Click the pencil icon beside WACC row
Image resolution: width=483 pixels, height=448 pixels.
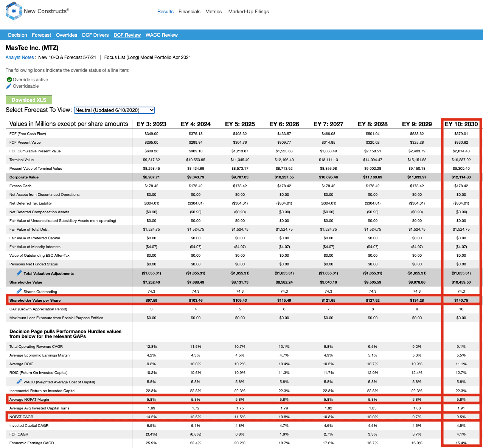click(19, 381)
